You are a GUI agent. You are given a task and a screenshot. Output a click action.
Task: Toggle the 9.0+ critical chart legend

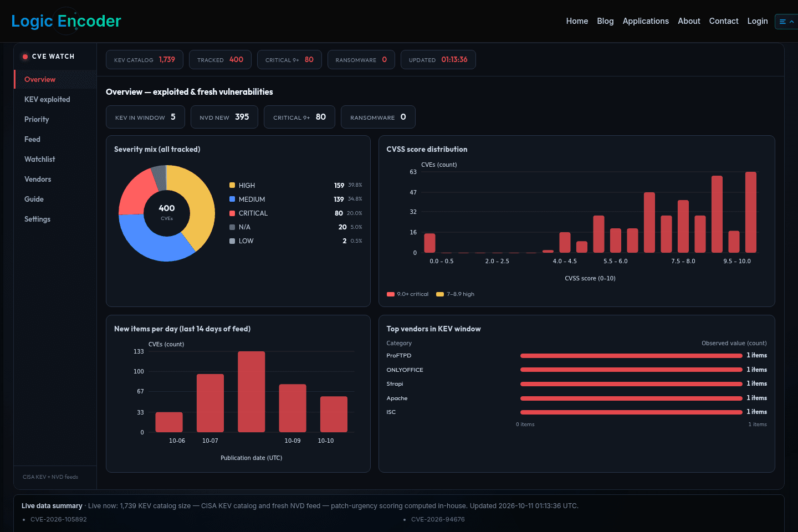coord(407,294)
